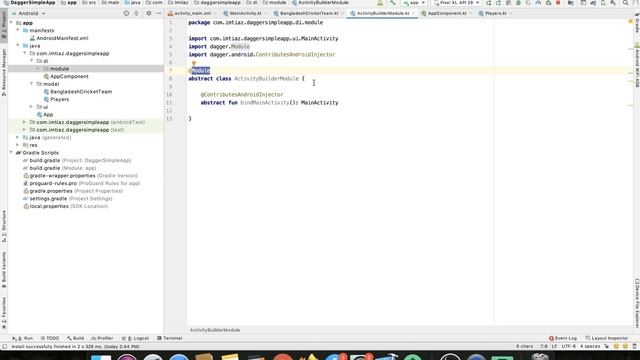Collapse the di package arrow
Screen dimensions: 640x360
(x=32, y=61)
